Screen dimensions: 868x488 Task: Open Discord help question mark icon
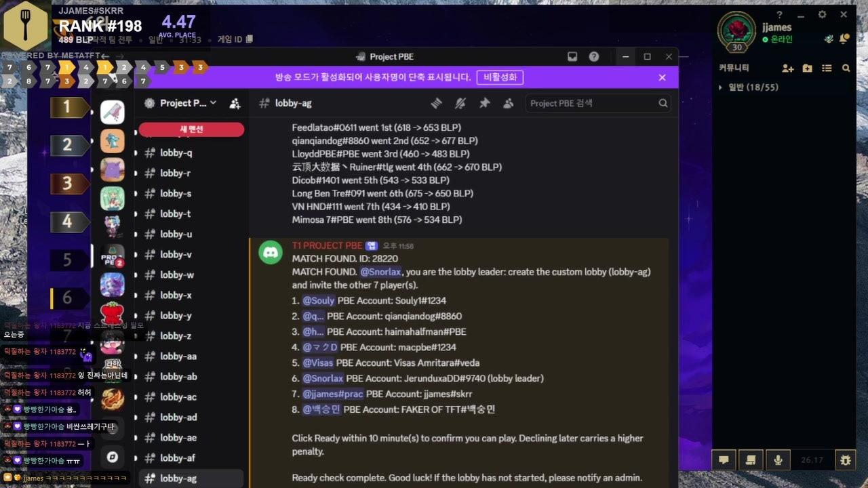(594, 57)
